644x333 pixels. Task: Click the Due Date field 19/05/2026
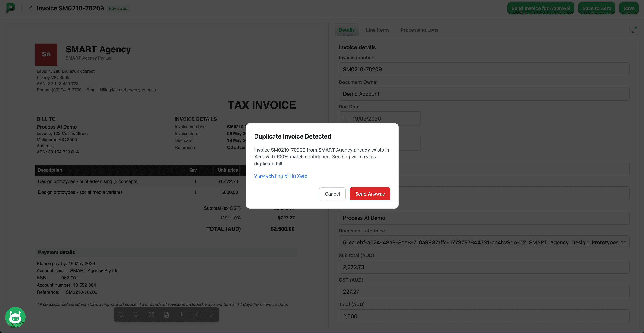point(379,119)
